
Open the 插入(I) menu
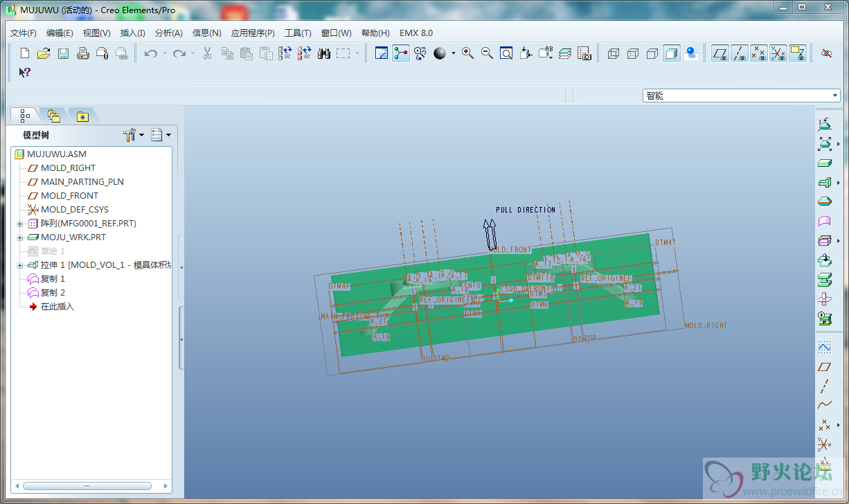coord(132,33)
